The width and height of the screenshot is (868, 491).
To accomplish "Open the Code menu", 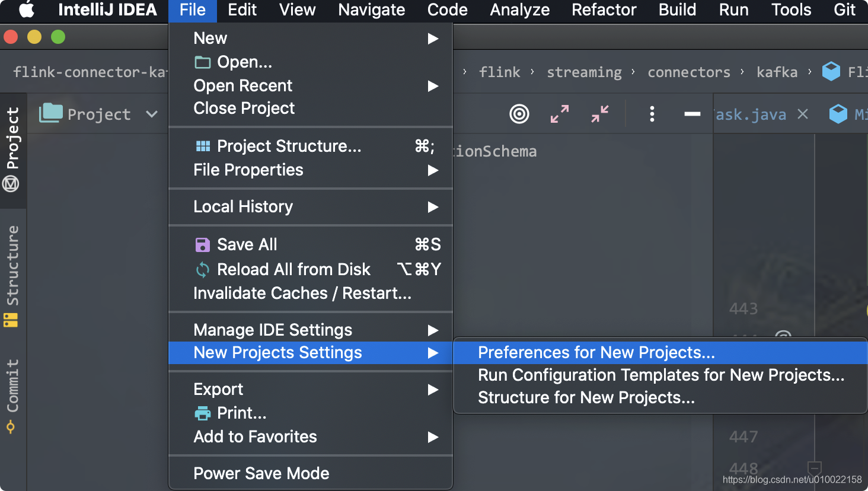I will 448,10.
